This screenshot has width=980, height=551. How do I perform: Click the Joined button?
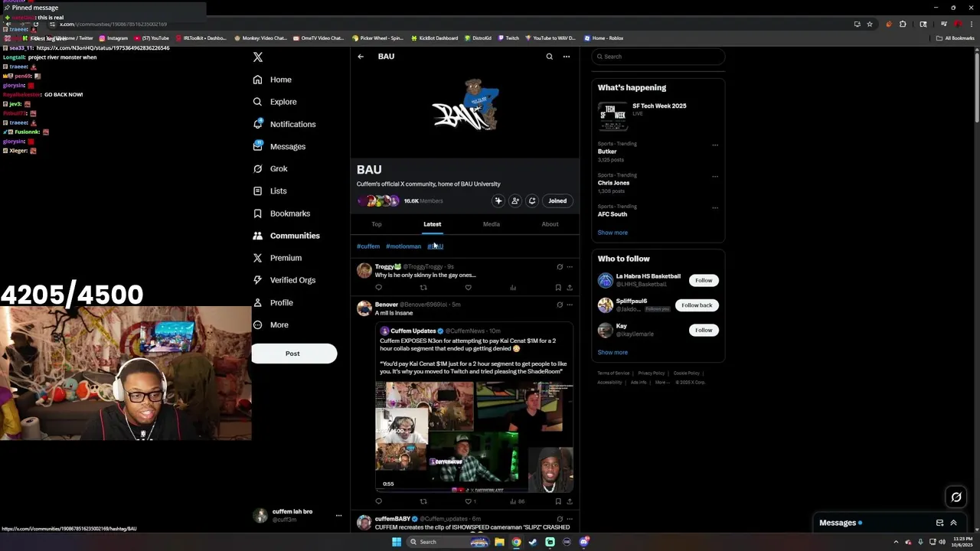557,201
